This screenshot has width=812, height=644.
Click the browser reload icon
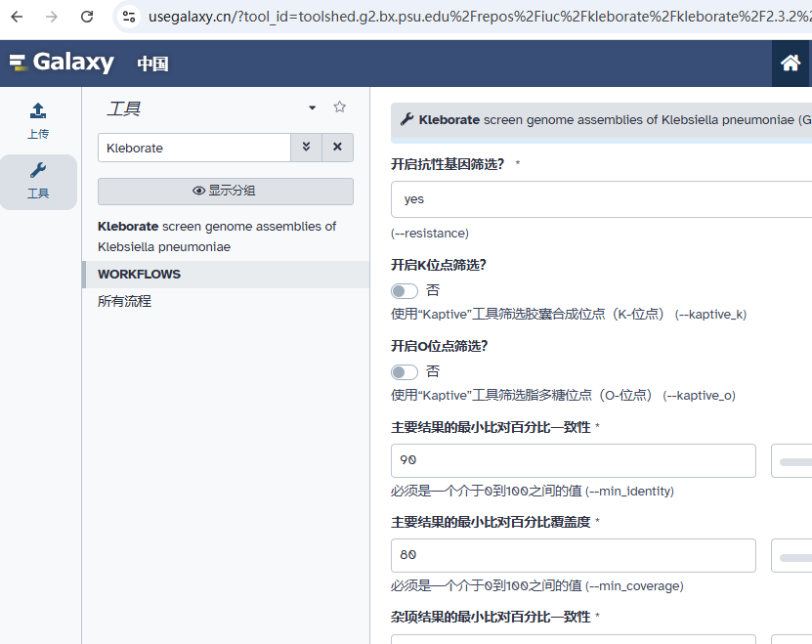87,16
